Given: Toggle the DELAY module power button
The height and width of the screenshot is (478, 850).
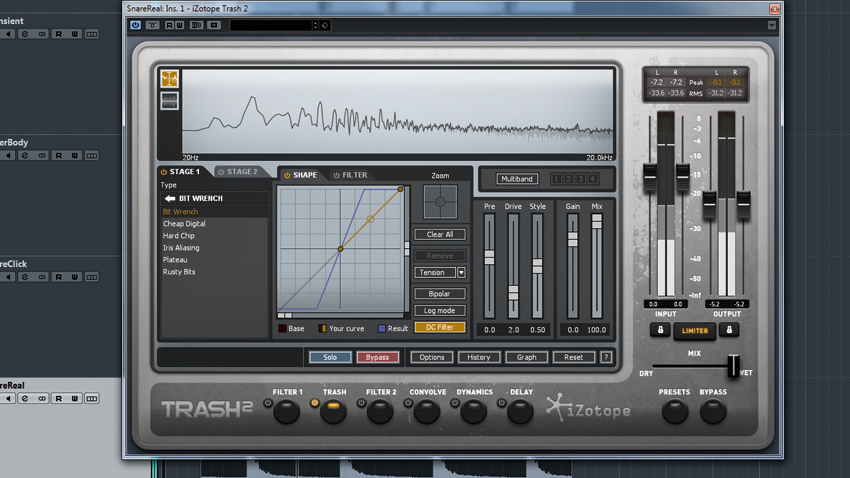Looking at the screenshot, I should point(501,403).
